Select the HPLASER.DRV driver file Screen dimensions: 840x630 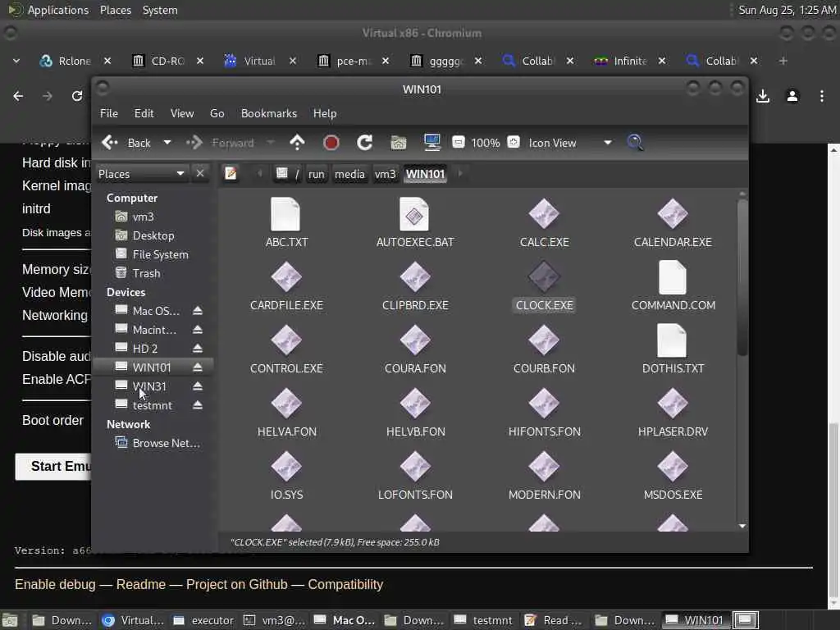[673, 404]
